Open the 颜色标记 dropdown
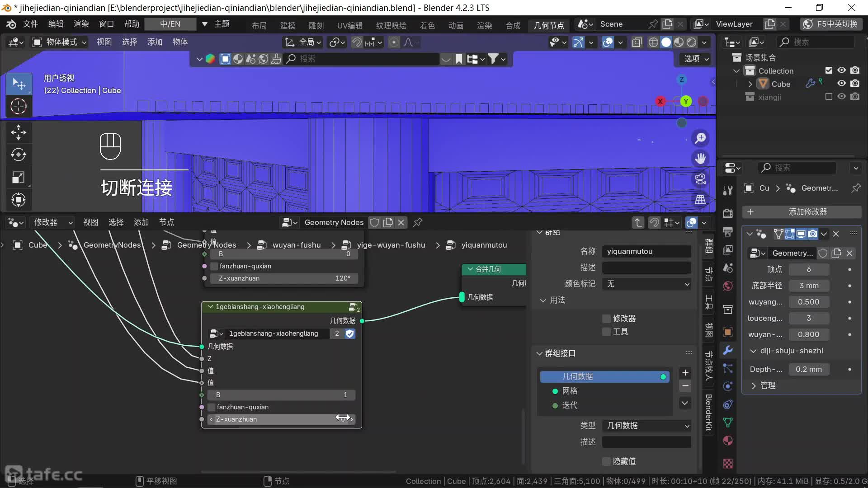 pos(646,284)
